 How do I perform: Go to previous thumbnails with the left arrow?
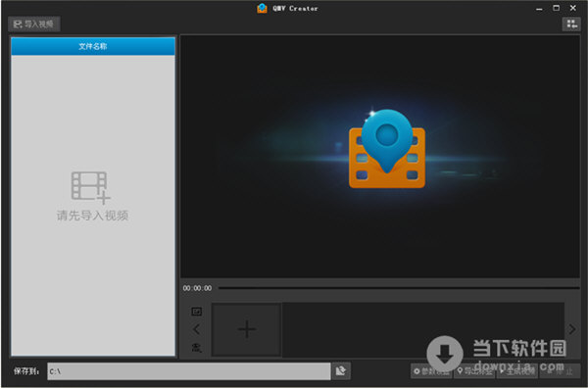197,329
